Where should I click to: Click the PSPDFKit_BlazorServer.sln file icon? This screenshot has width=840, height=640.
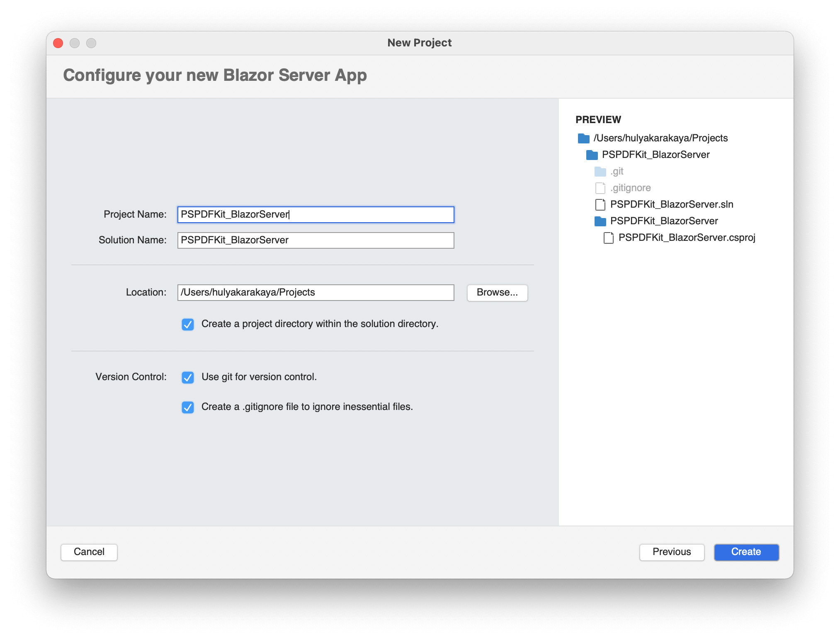click(x=600, y=204)
